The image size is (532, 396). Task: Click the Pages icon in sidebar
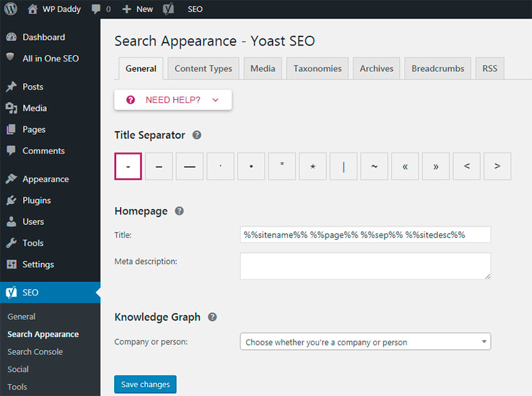click(11, 129)
